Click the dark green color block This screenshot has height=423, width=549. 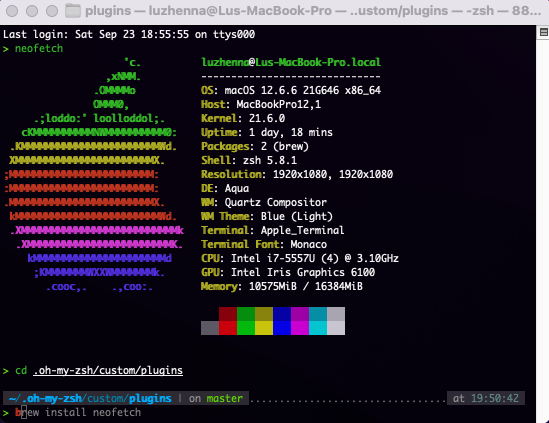pos(246,314)
